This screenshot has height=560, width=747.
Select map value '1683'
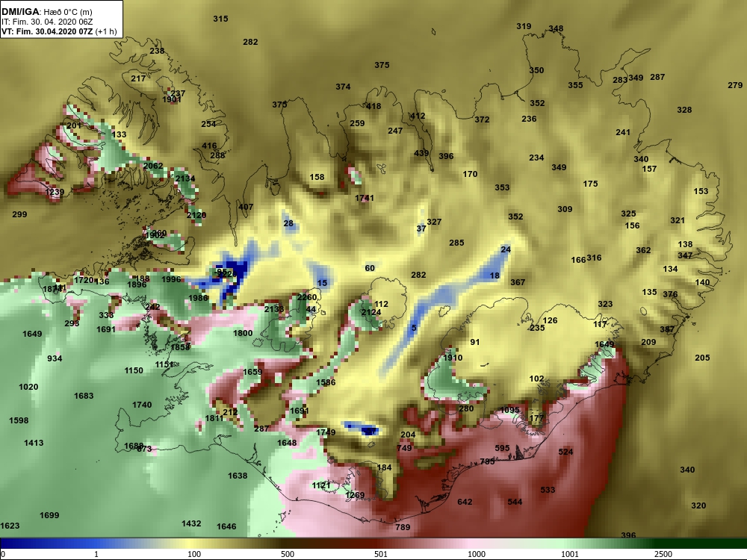(84, 396)
